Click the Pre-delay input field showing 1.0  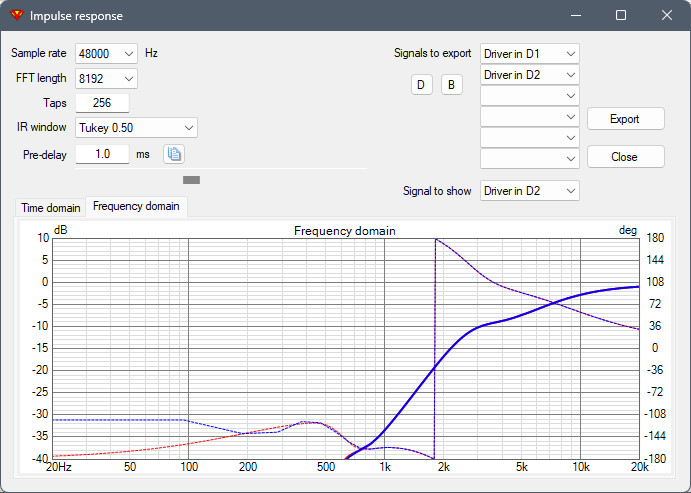coord(102,154)
